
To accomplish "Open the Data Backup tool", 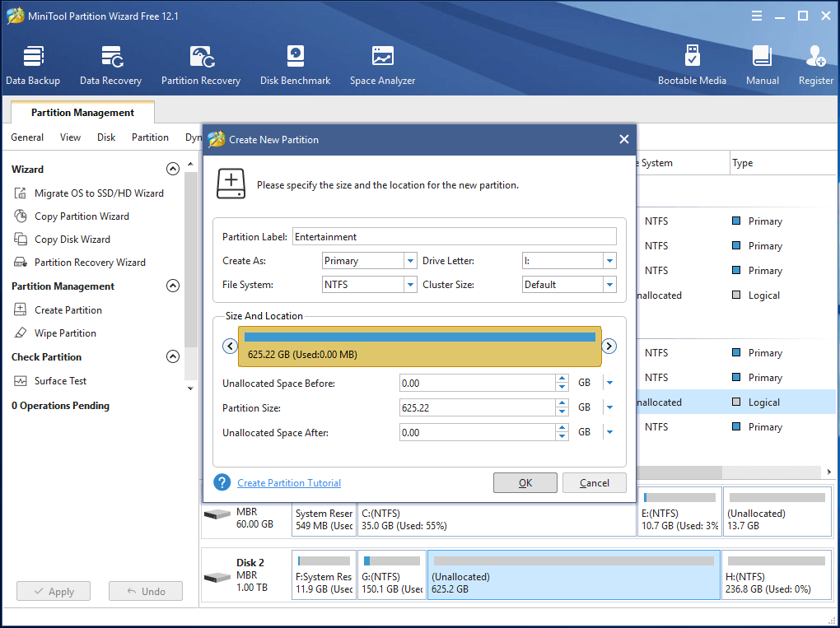I will (33, 65).
